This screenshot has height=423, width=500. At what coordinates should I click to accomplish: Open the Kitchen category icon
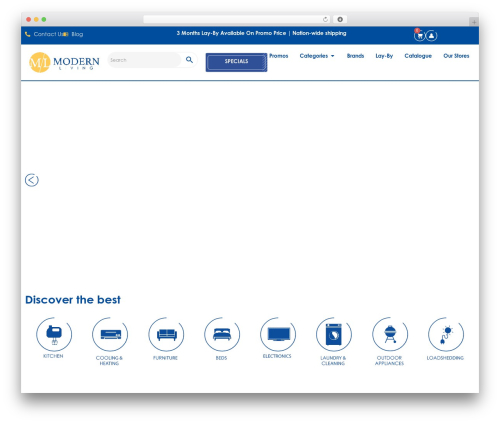[54, 334]
